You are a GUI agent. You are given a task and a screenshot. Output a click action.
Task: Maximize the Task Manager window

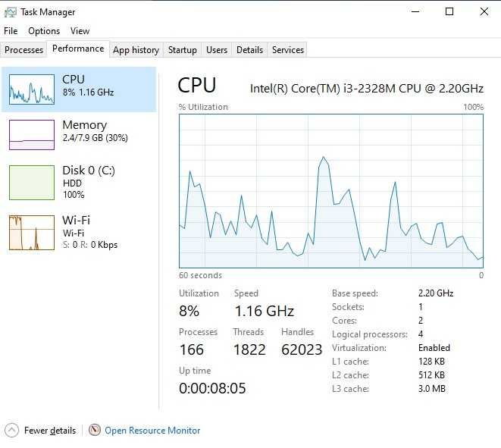(x=449, y=12)
